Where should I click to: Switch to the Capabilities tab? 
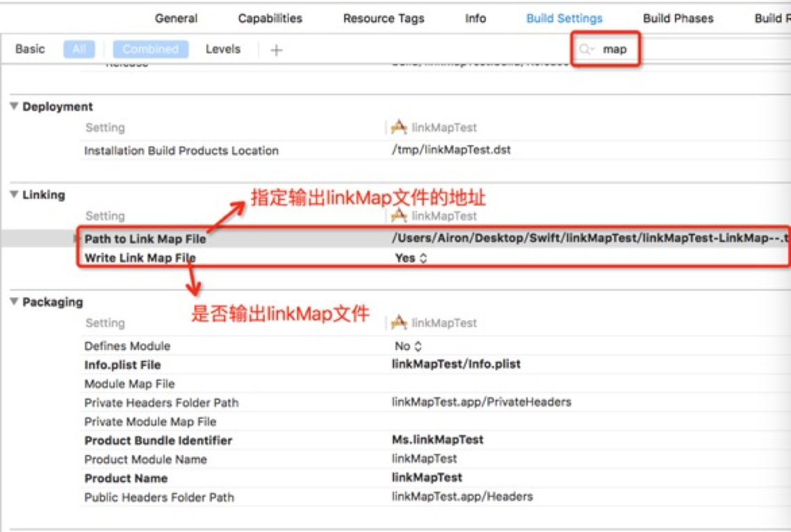pos(270,19)
